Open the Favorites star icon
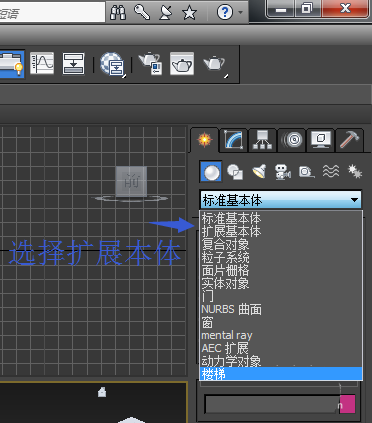 [x=189, y=13]
